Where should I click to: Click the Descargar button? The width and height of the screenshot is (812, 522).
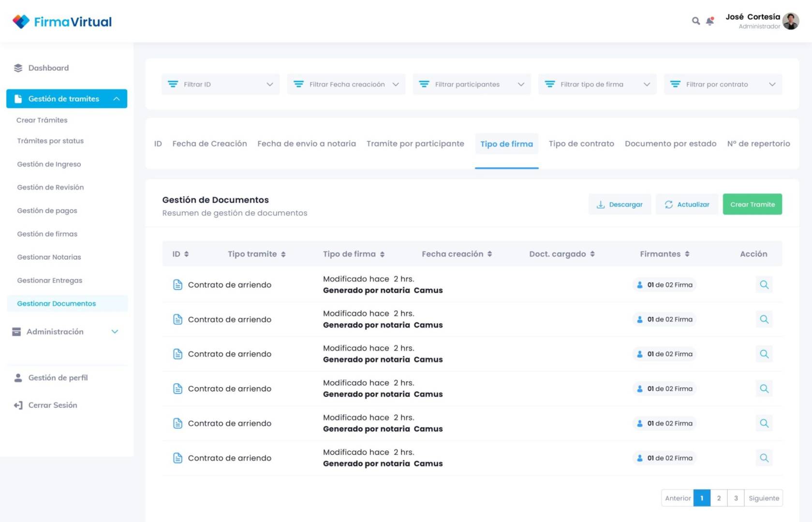(620, 204)
